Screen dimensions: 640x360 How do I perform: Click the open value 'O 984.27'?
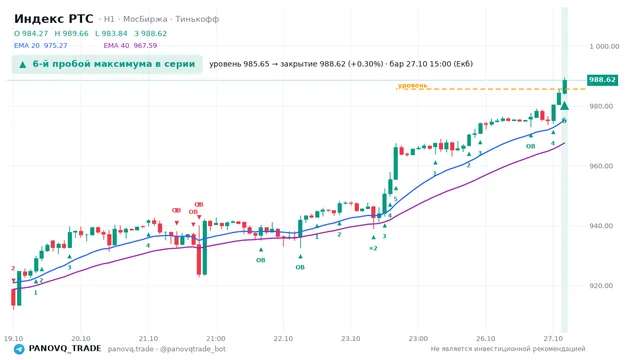[x=31, y=33]
